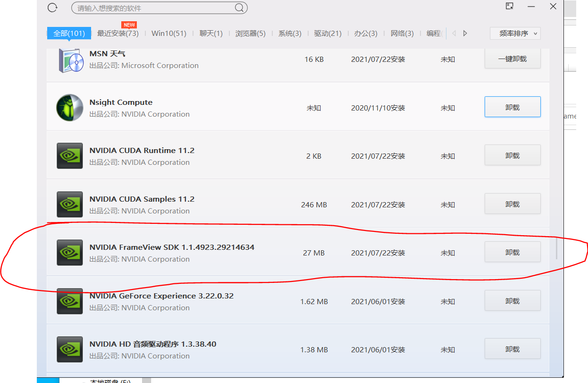Click the NVIDIA GeForce Experience icon

(x=70, y=301)
